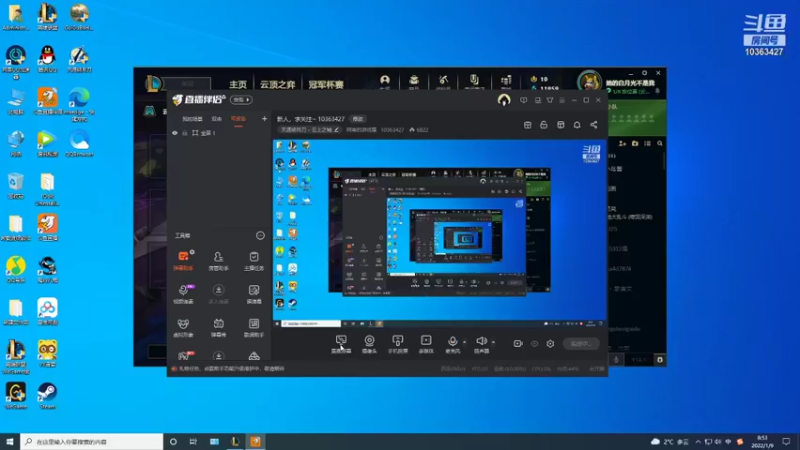
Task: Edit the game category tag
Action: click(x=309, y=130)
